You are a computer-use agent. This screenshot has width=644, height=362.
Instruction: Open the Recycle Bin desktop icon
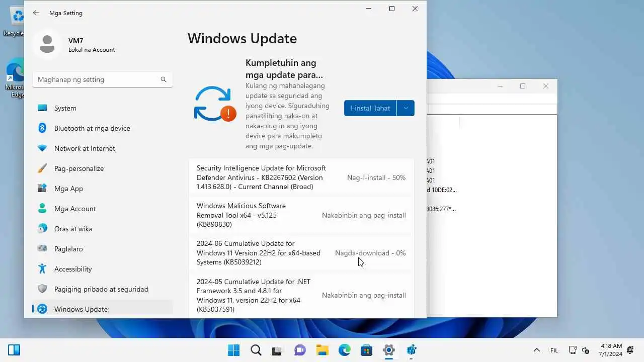14,20
